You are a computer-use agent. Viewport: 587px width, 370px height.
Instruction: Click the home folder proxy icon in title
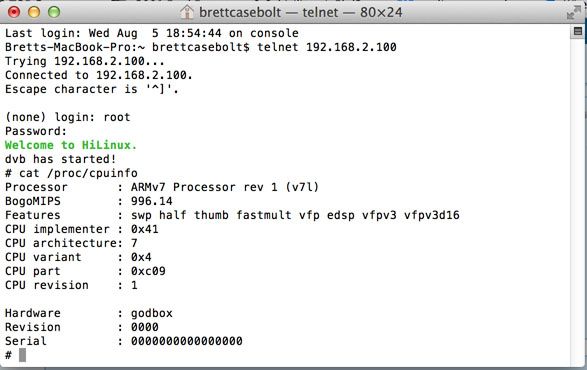186,12
